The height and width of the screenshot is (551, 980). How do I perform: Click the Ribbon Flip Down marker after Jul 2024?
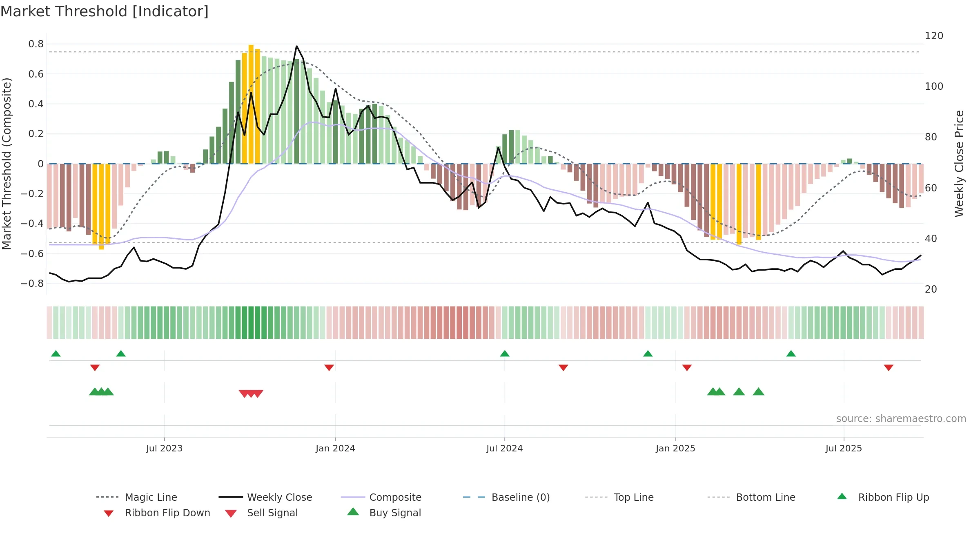pyautogui.click(x=563, y=368)
